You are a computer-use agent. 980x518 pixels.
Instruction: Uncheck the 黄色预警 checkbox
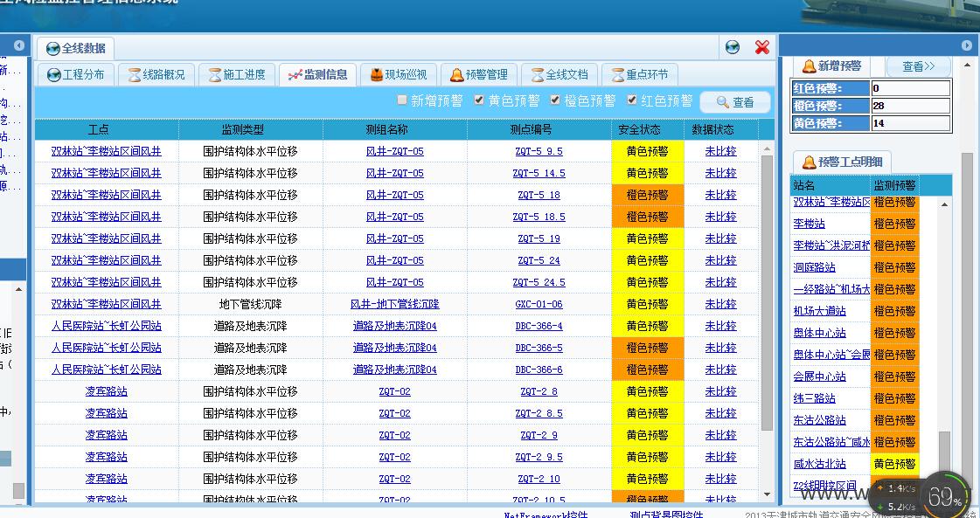click(479, 100)
